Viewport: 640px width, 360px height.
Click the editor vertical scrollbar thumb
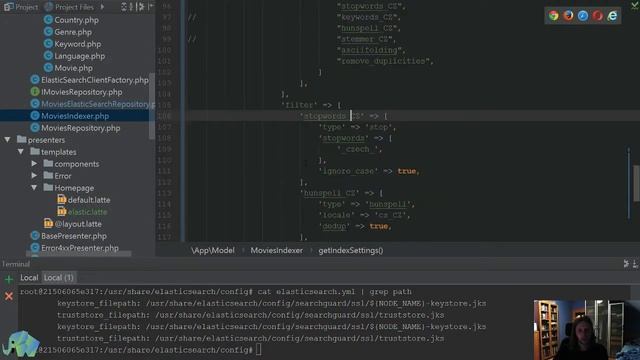pos(636,183)
